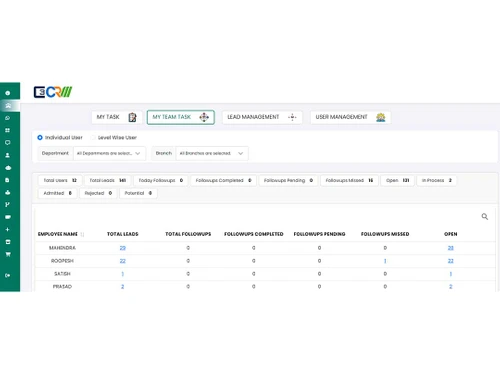Open the Branch dropdown
This screenshot has height=375, width=500.
[x=212, y=153]
